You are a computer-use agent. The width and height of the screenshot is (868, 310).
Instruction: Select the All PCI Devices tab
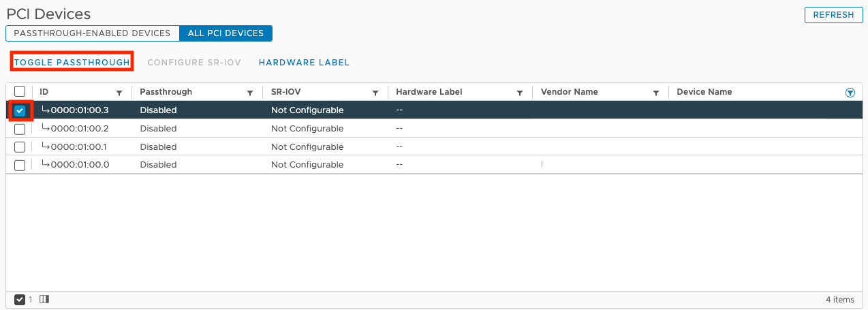point(226,33)
